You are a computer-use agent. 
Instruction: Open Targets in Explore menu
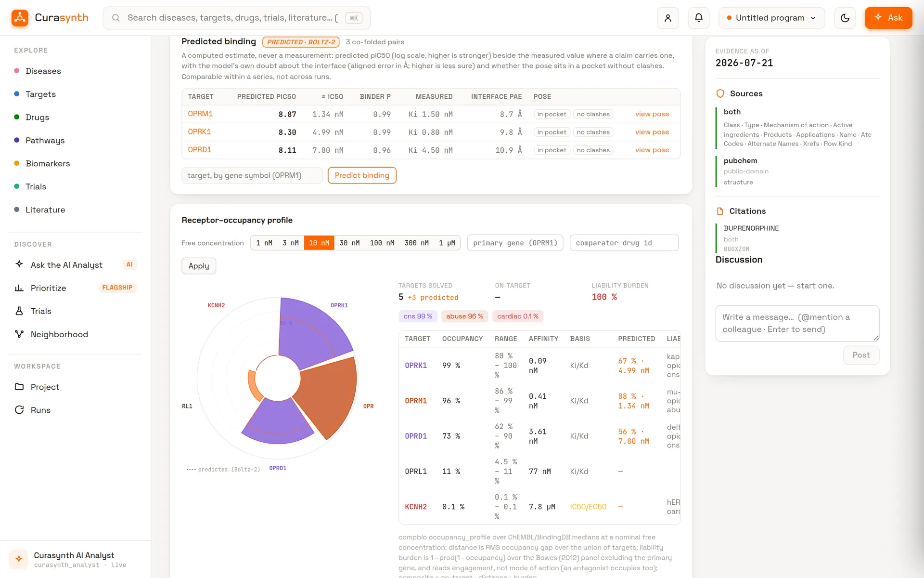click(40, 94)
